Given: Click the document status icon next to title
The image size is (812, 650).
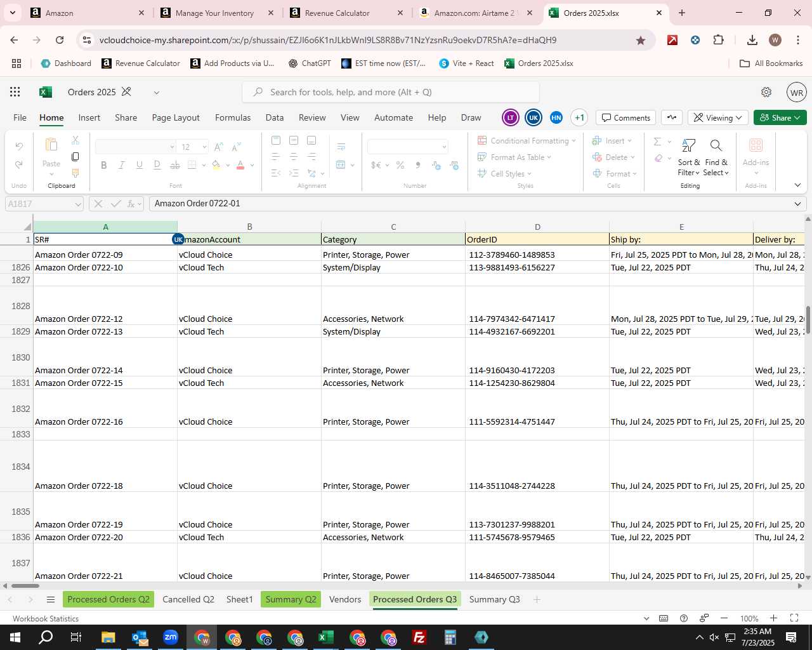Looking at the screenshot, I should tap(126, 92).
